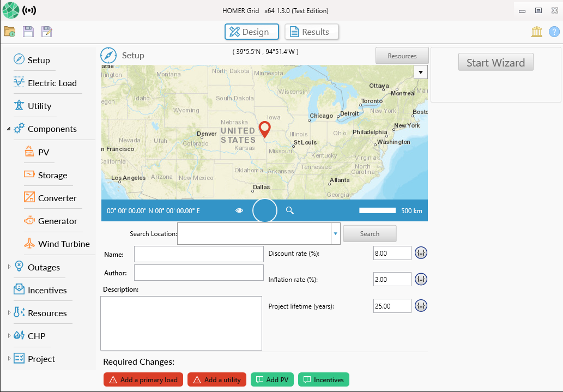The image size is (563, 392).
Task: Go to the Utility section
Action: point(39,106)
